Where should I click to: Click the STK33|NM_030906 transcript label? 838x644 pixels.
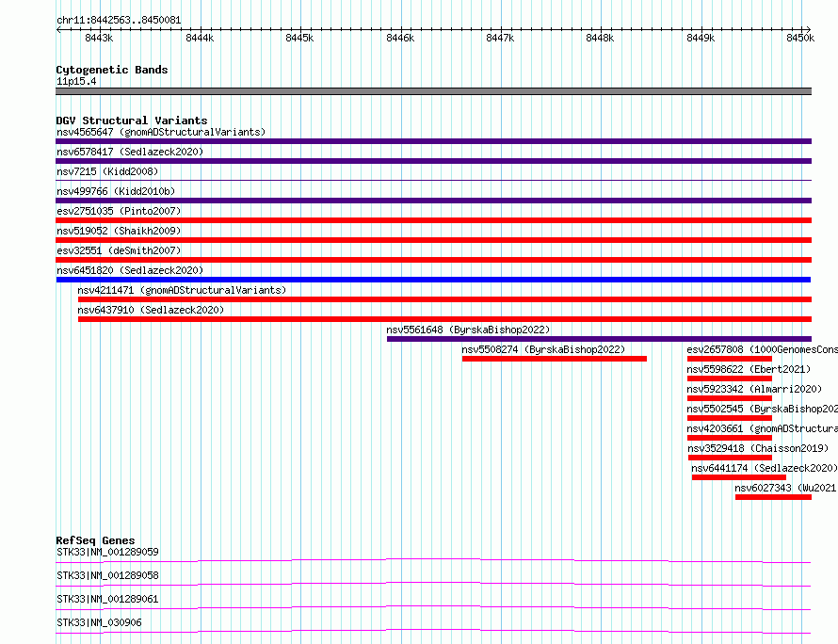pyautogui.click(x=99, y=622)
